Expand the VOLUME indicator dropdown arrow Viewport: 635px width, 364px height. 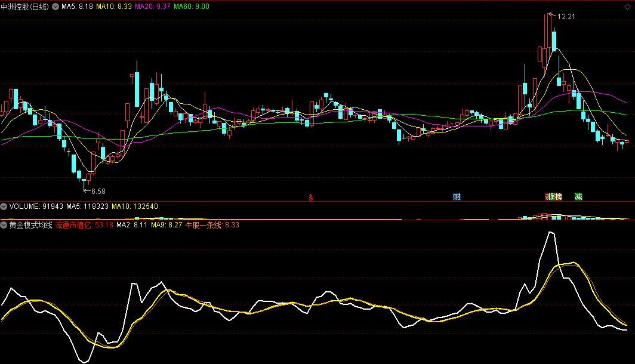[4, 206]
